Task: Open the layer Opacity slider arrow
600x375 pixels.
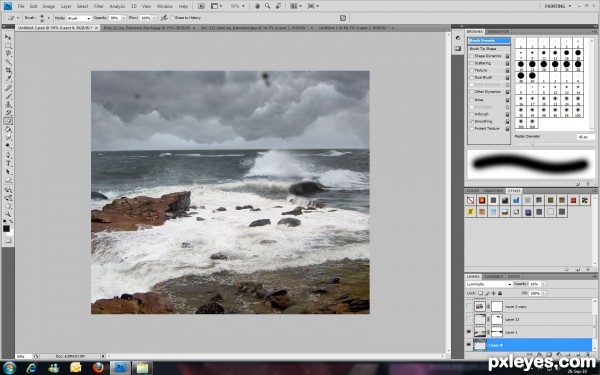Action: tap(544, 284)
